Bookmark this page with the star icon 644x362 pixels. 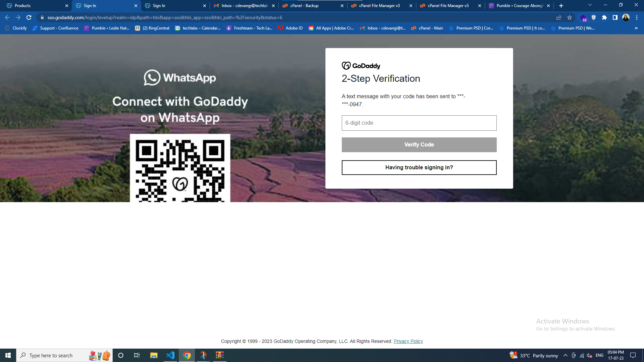pos(570,17)
